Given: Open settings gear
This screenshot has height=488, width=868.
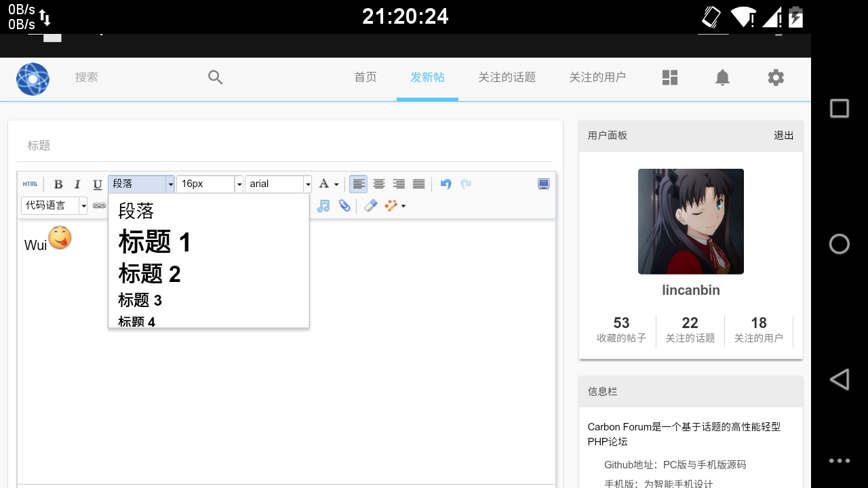Looking at the screenshot, I should (776, 77).
